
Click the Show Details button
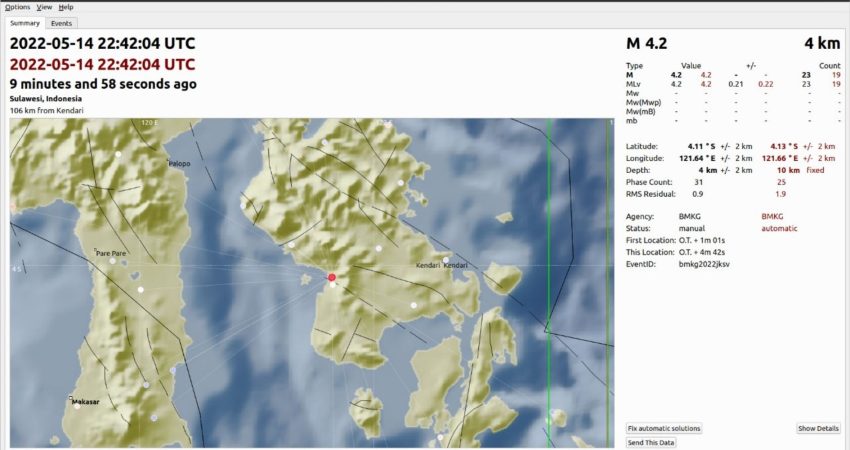[x=819, y=428]
